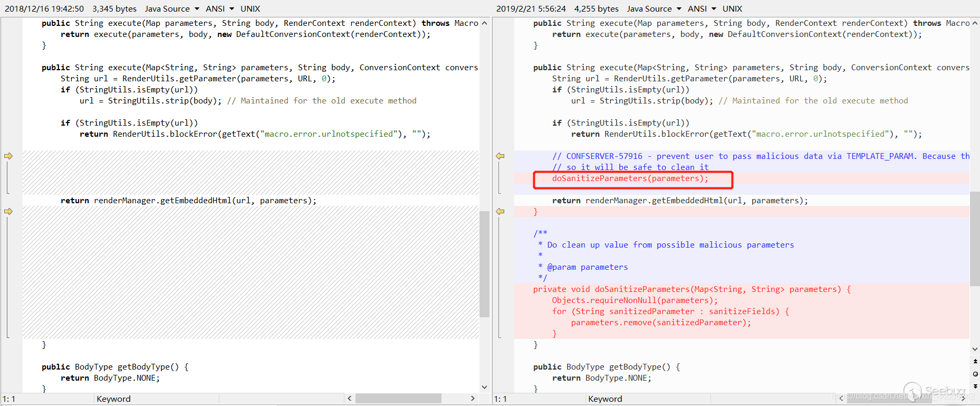Viewport: 980px width, 406px height.
Task: Open the left pane ANSI encoding dropdown
Action: [220, 8]
